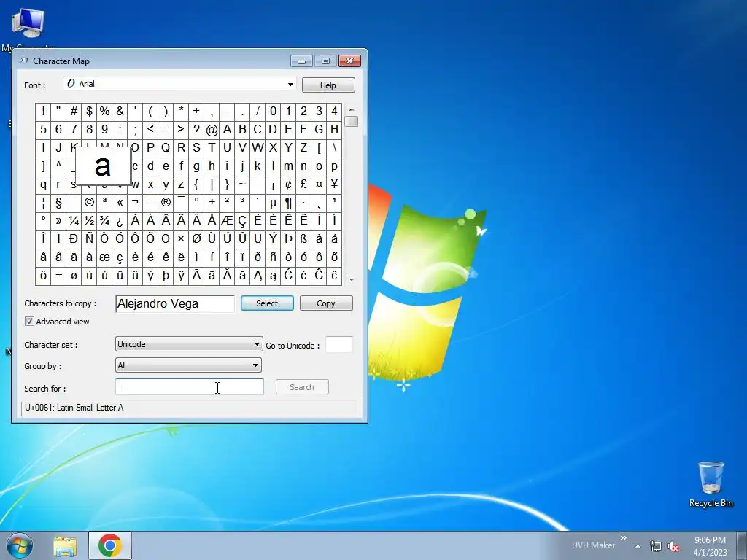The image size is (747, 560).
Task: Select the dollar sign $ character
Action: coord(89,112)
